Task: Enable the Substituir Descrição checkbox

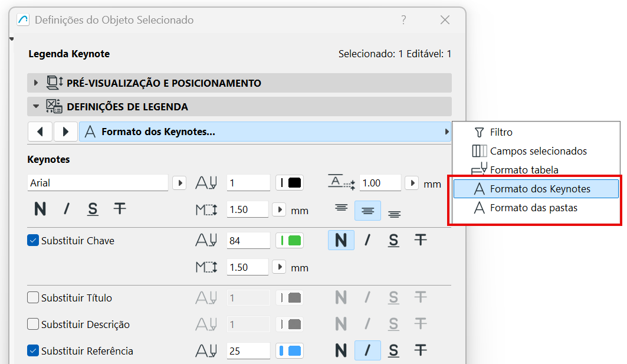Action: pyautogui.click(x=33, y=324)
